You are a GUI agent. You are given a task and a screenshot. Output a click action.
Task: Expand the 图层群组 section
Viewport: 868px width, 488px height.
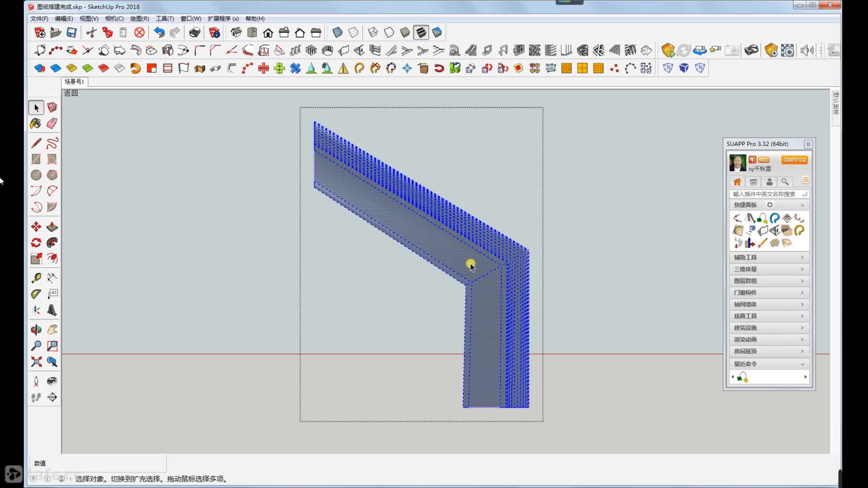[x=769, y=281]
